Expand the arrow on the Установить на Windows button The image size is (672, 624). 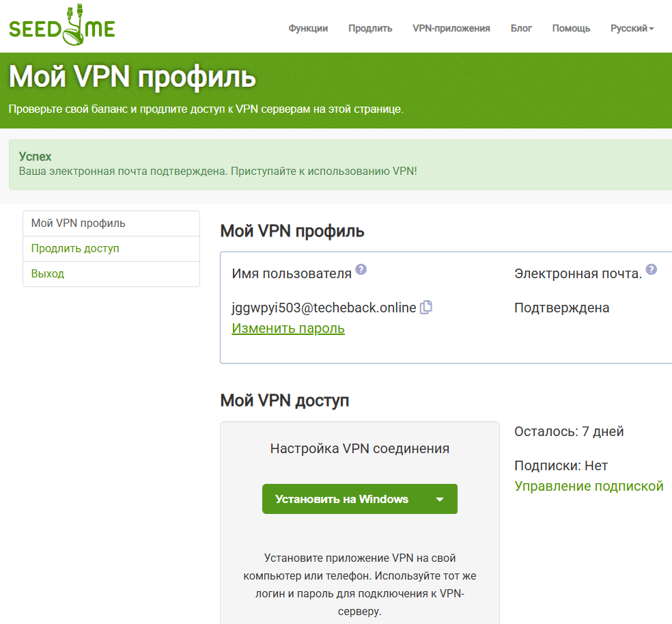pos(439,499)
